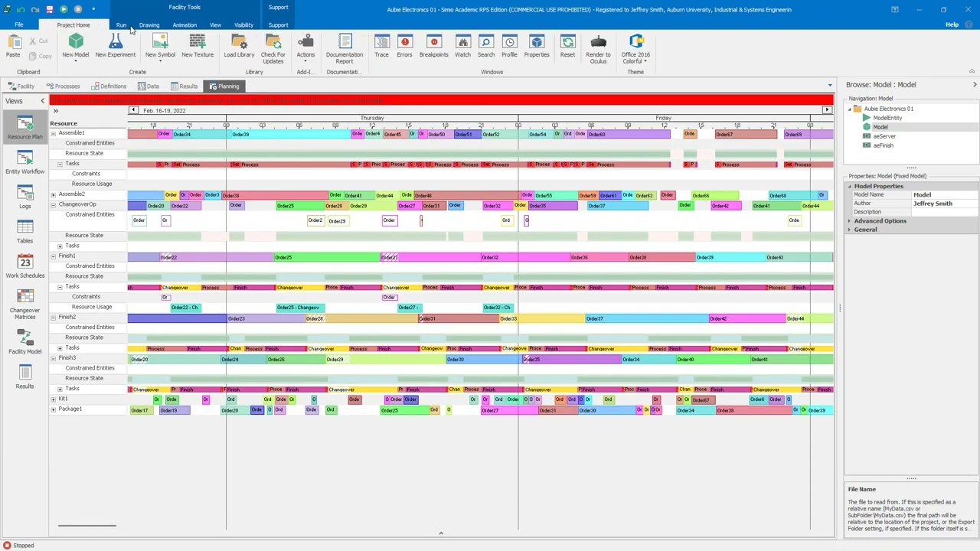
Task: Switch to the Drawing ribbon tab
Action: 149,25
